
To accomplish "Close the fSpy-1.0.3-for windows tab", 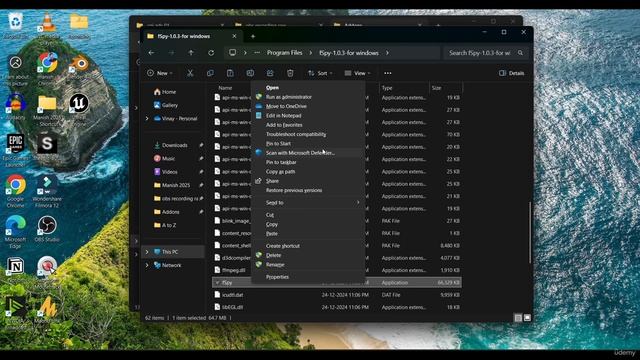I will (x=234, y=36).
